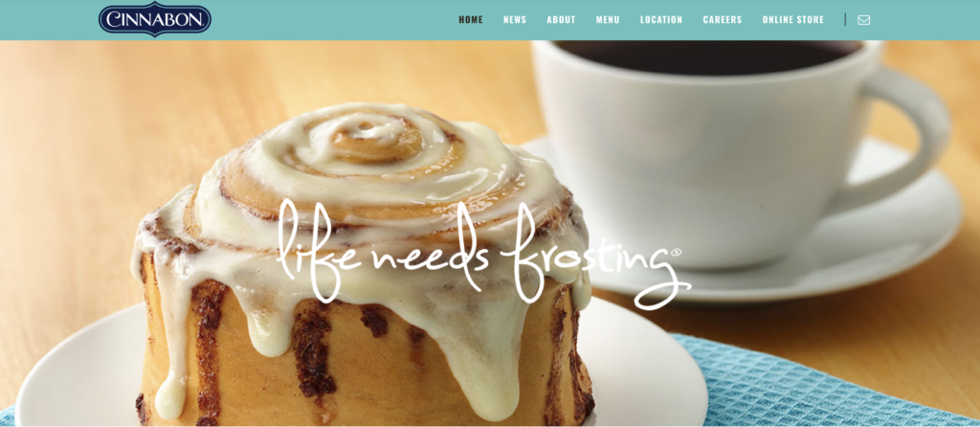
Task: Open the MENU nav link
Action: coord(608,20)
